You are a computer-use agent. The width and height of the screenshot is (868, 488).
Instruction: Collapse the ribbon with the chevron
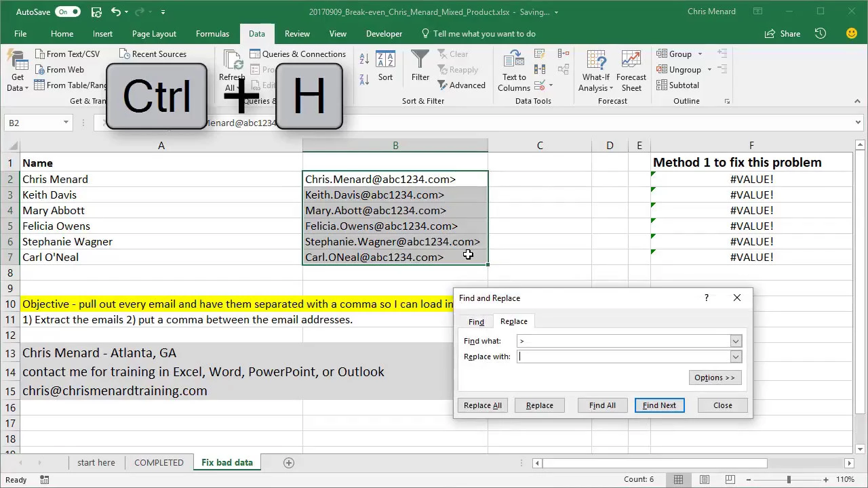click(x=857, y=101)
